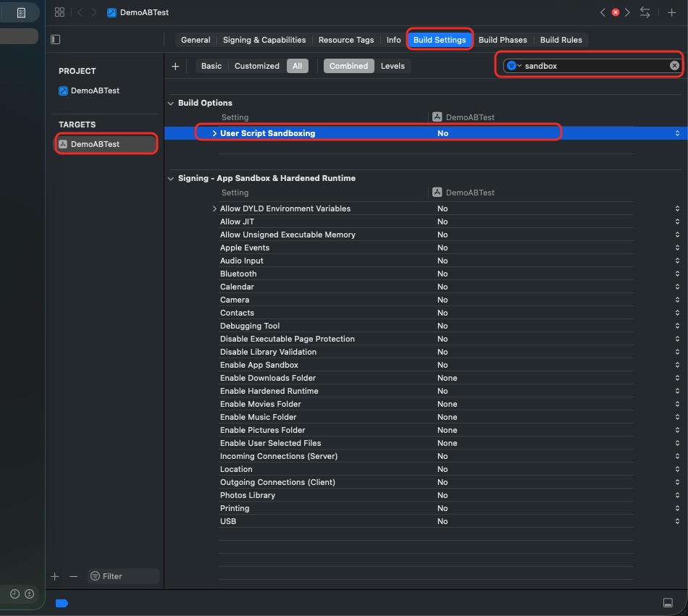The height and width of the screenshot is (616, 688).
Task: Add a new editor pane
Action: coord(671,12)
